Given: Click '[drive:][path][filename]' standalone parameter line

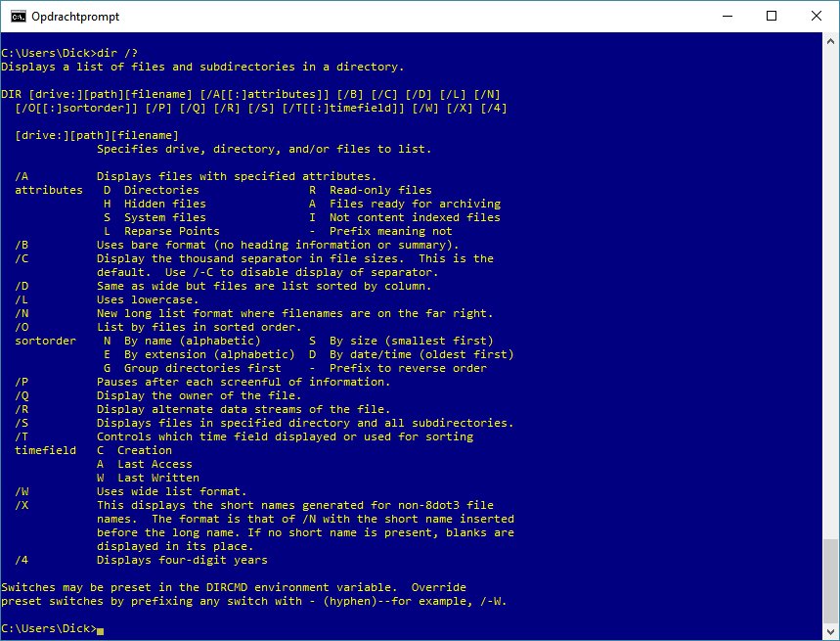Looking at the screenshot, I should pos(97,136).
